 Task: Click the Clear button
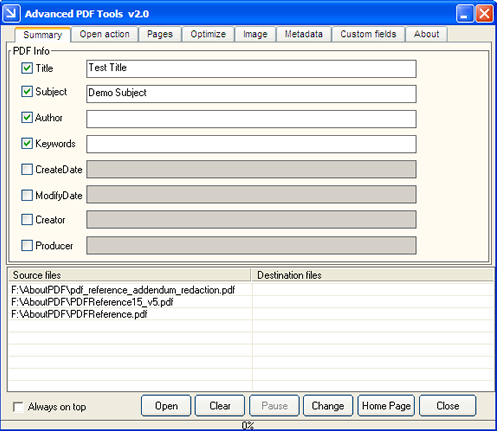pos(220,406)
